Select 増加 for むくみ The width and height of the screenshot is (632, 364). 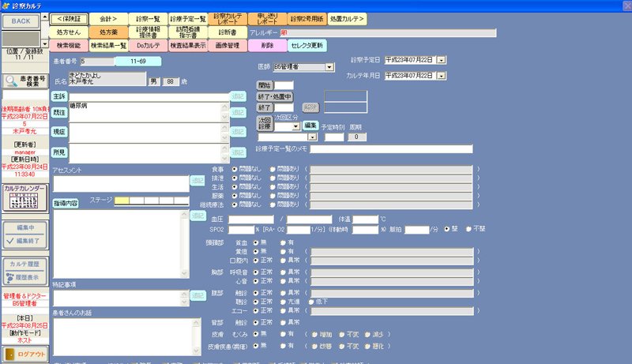point(314,335)
